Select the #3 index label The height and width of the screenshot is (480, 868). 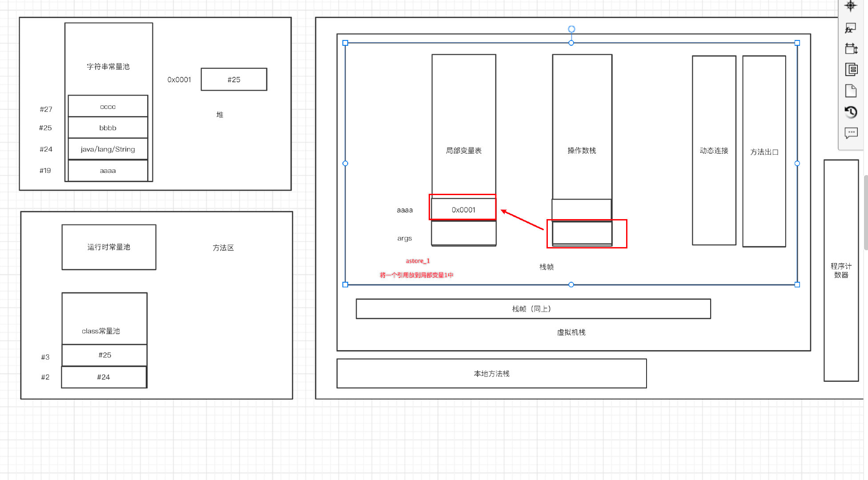[45, 357]
